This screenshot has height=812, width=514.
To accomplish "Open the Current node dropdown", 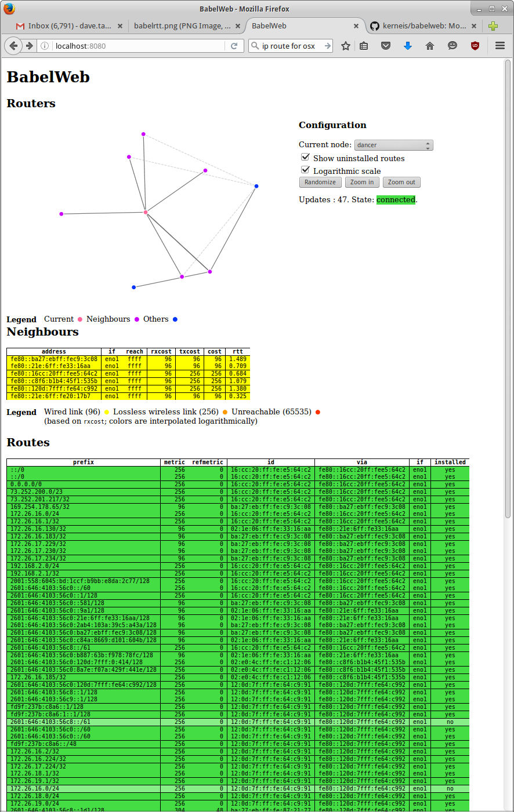I will [393, 145].
